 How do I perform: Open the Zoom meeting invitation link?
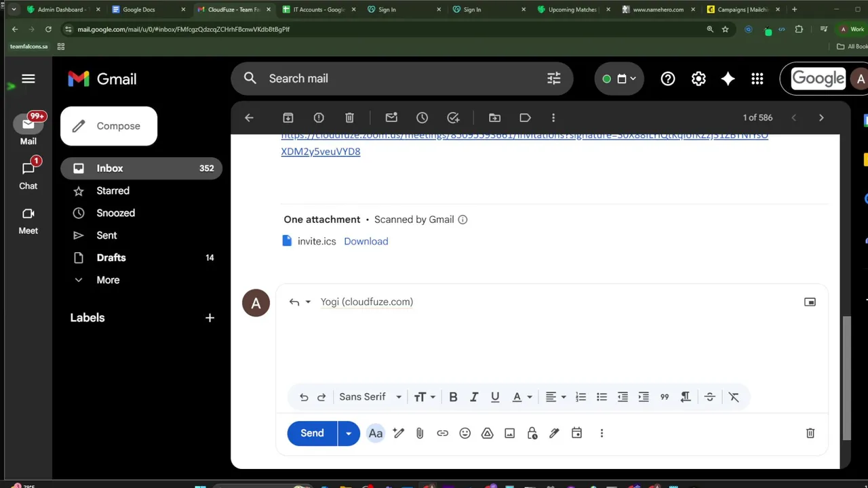[x=524, y=144]
